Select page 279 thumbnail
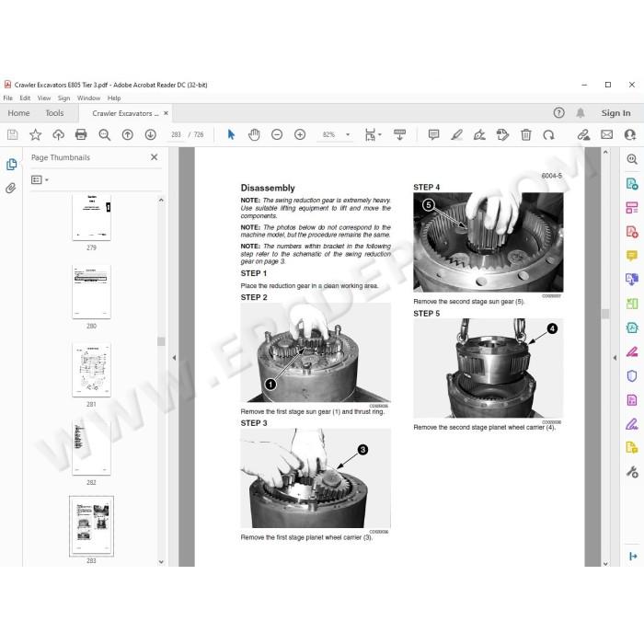This screenshot has width=644, height=644. tap(92, 218)
